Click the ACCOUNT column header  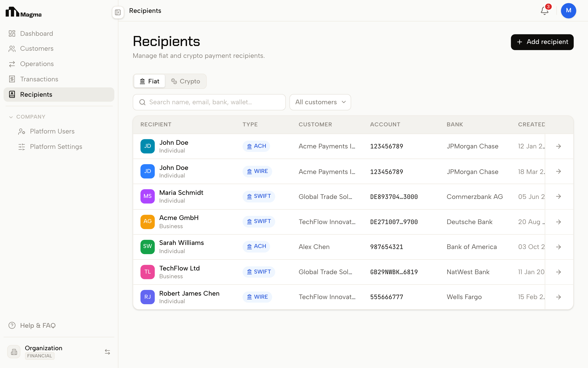click(x=385, y=124)
